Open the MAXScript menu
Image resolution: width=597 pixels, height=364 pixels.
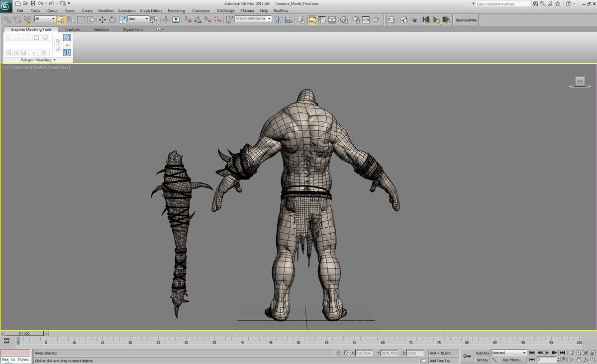pos(226,11)
